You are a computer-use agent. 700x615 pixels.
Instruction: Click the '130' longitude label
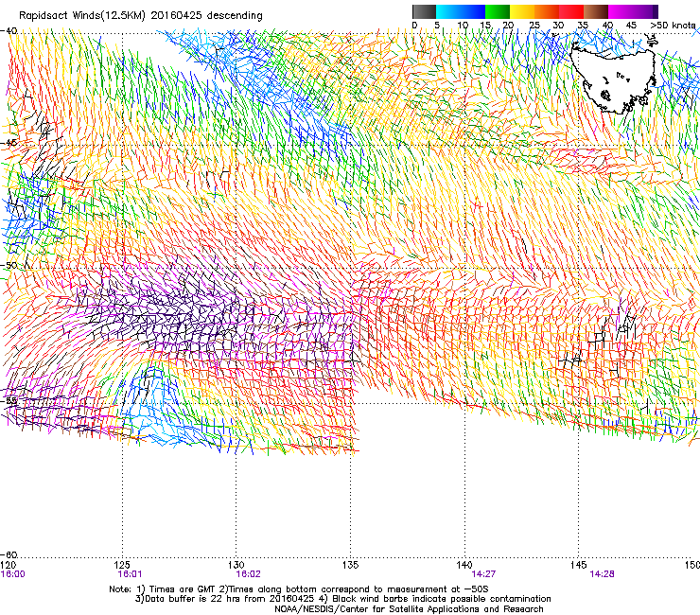click(236, 565)
